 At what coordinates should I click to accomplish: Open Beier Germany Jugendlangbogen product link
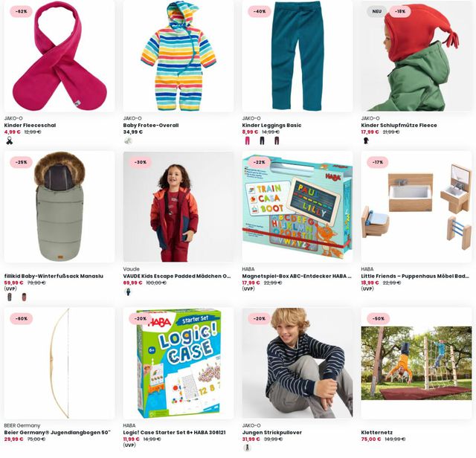[58, 432]
